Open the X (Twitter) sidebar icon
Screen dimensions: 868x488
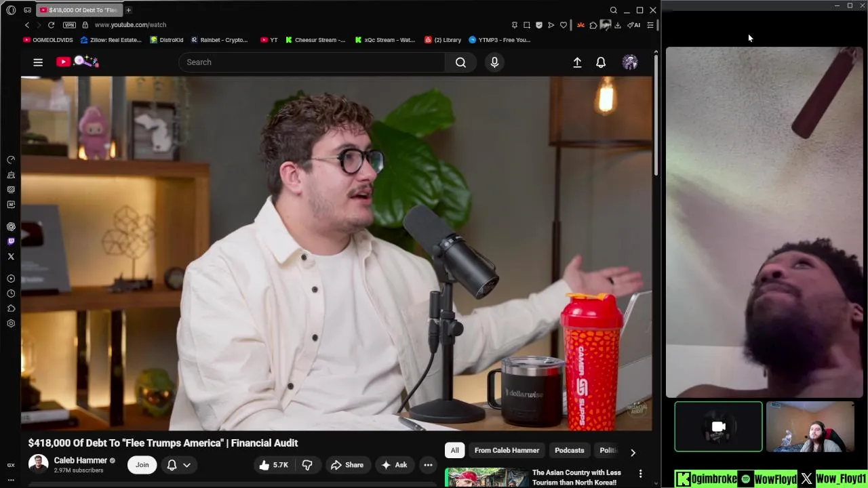pos(11,257)
